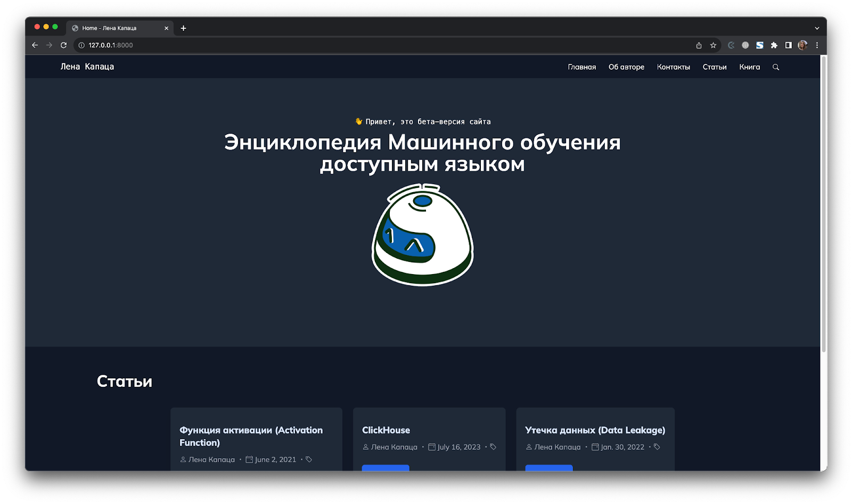The width and height of the screenshot is (852, 504).
Task: Click the bell mascot illustration
Action: 422,235
